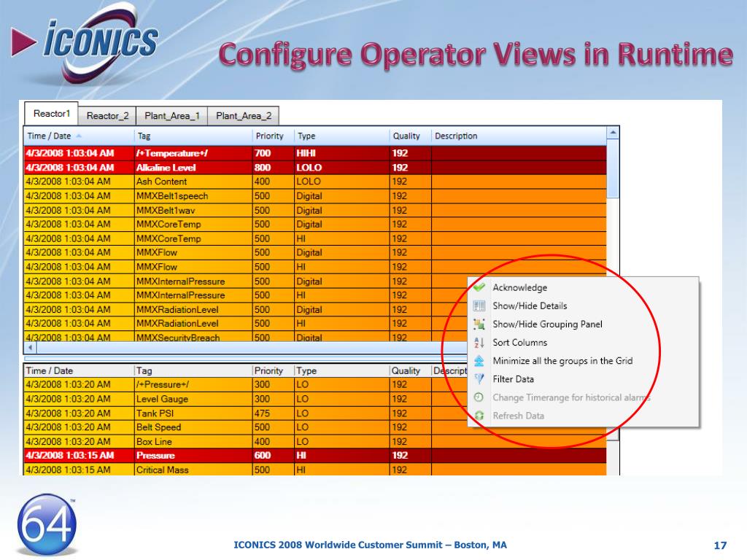Click the Quality column header in upper grid
The width and height of the screenshot is (747, 560).
point(410,136)
